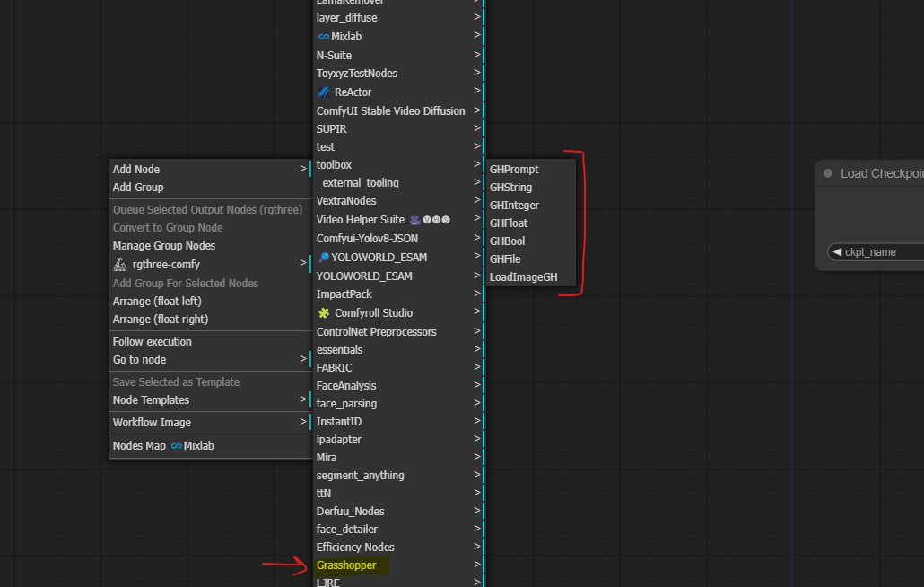Expand the Mira category
Image resolution: width=924 pixels, height=587 pixels.
pos(398,458)
